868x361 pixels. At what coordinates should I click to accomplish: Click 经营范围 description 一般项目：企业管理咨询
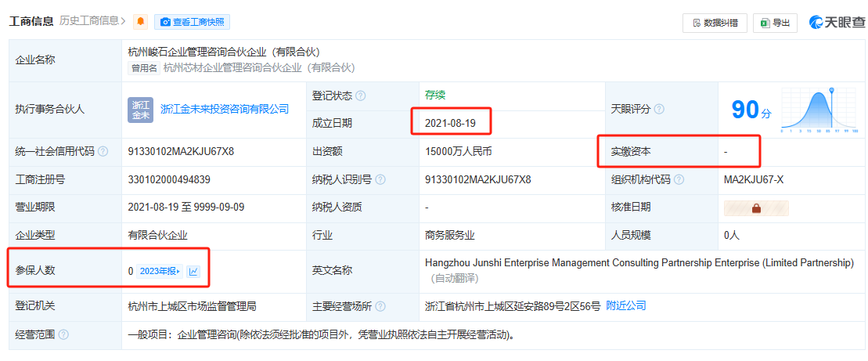(x=322, y=335)
